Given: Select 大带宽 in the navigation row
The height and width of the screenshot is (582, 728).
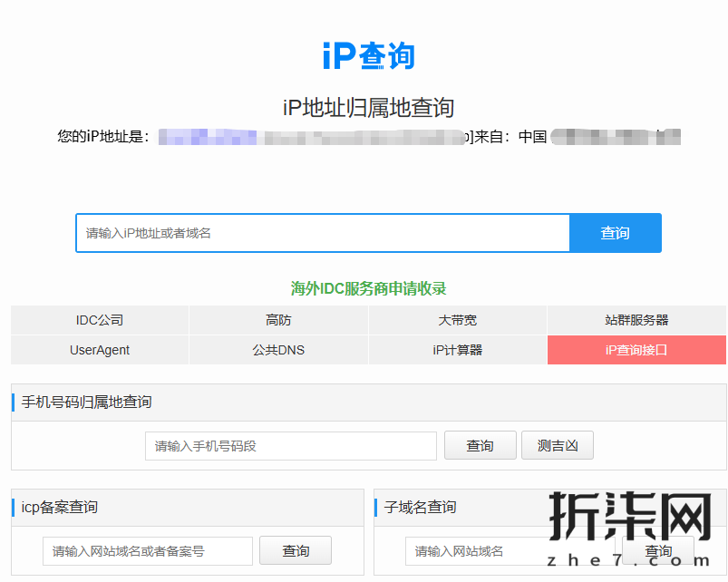Looking at the screenshot, I should (x=457, y=319).
